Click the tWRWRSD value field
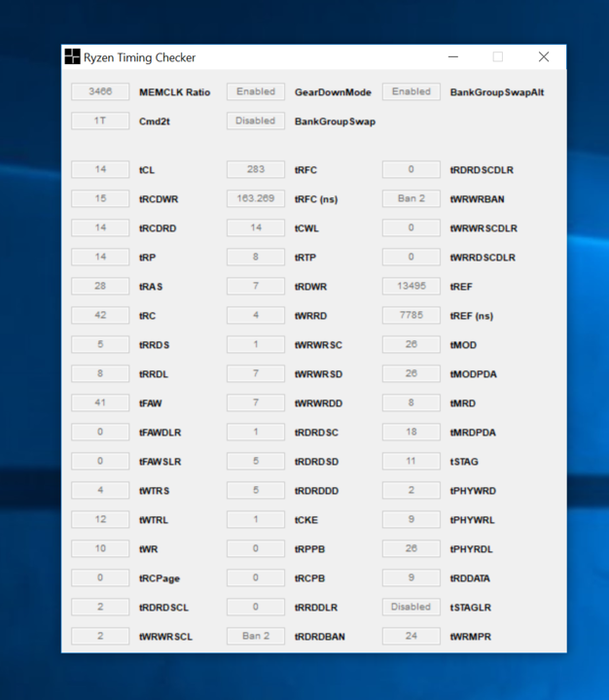 (256, 373)
